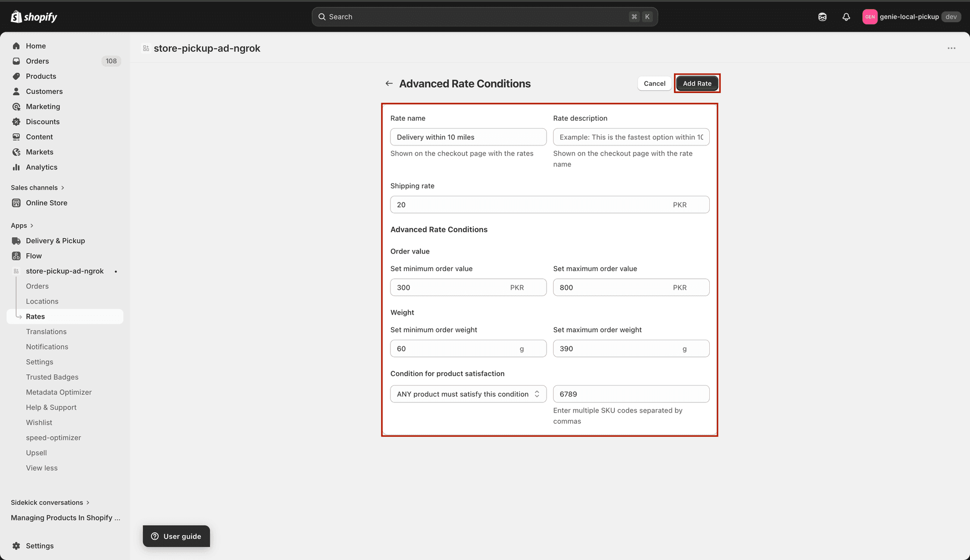Image resolution: width=970 pixels, height=560 pixels.
Task: Open the speed-optimizer link
Action: point(54,438)
